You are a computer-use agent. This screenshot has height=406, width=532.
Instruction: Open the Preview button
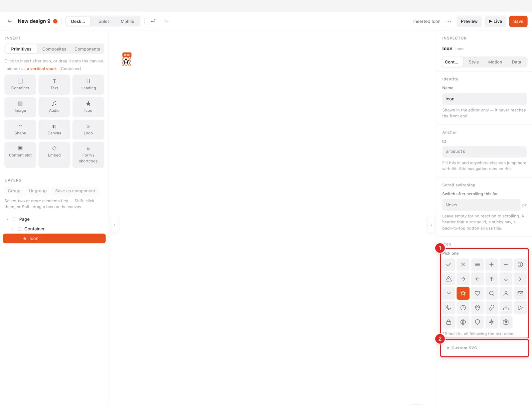469,21
